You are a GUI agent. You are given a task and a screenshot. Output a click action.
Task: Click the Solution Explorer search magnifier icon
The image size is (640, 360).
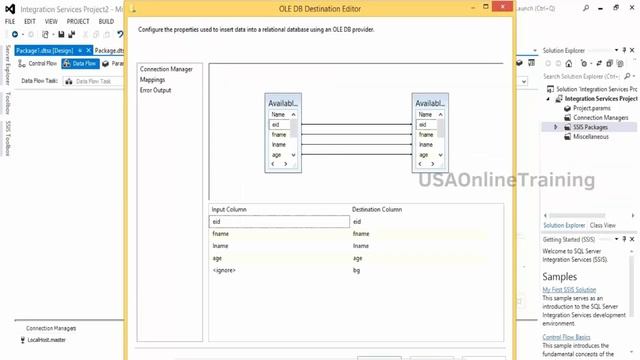coord(628,76)
